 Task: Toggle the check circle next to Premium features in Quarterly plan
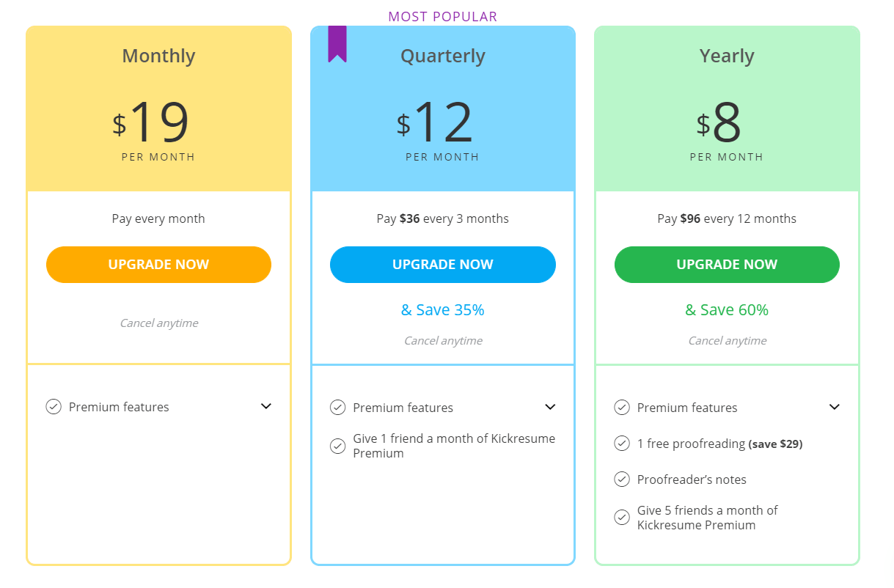[337, 407]
